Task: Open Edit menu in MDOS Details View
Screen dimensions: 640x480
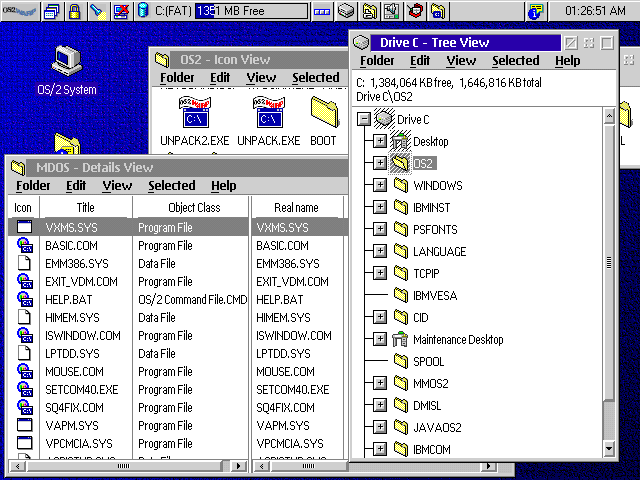Action: coord(76,186)
